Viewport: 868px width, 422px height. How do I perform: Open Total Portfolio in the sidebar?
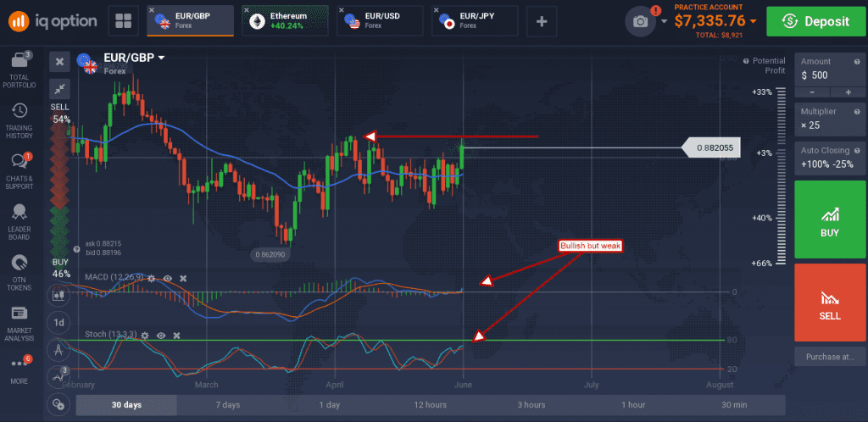[19, 70]
